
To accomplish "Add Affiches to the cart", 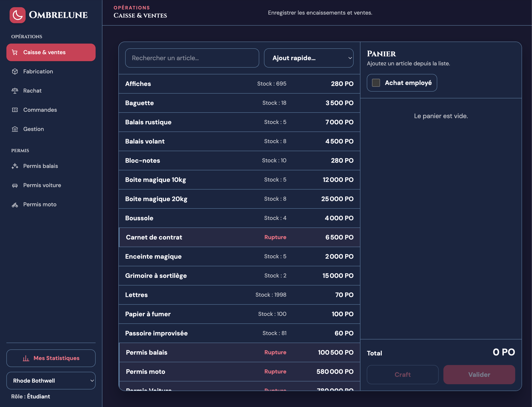I will click(x=239, y=84).
